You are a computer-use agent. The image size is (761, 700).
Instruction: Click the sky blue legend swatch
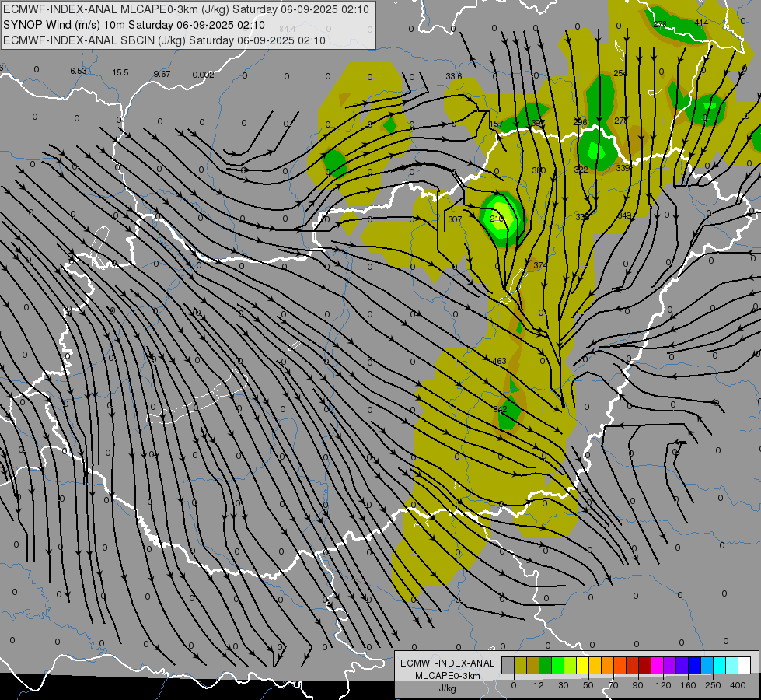coord(707,665)
